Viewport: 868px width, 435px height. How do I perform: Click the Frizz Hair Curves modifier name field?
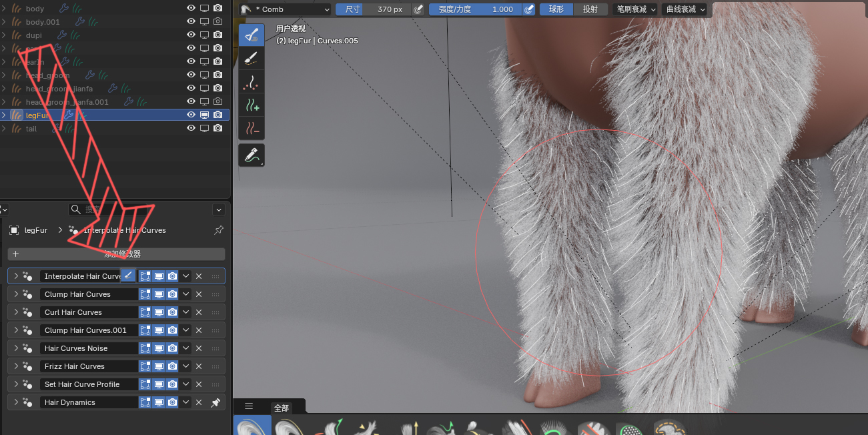point(89,366)
